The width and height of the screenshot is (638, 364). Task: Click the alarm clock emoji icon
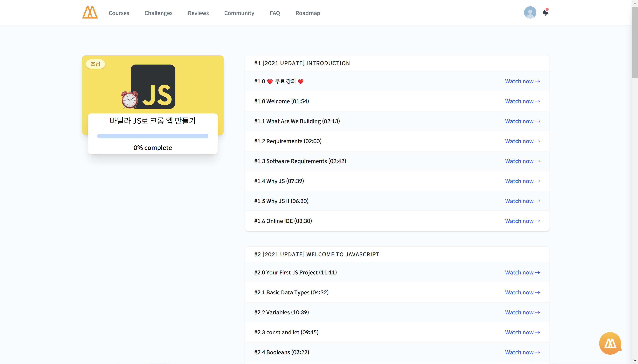click(x=129, y=100)
